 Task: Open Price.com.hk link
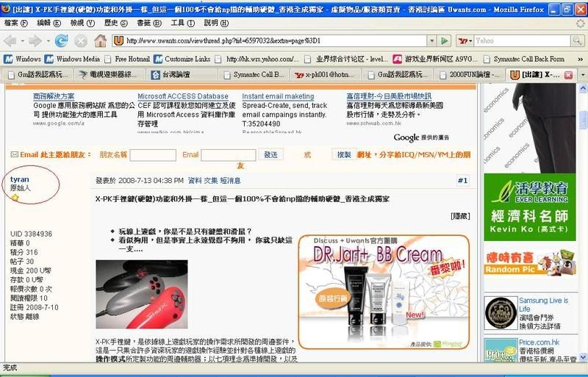(539, 342)
